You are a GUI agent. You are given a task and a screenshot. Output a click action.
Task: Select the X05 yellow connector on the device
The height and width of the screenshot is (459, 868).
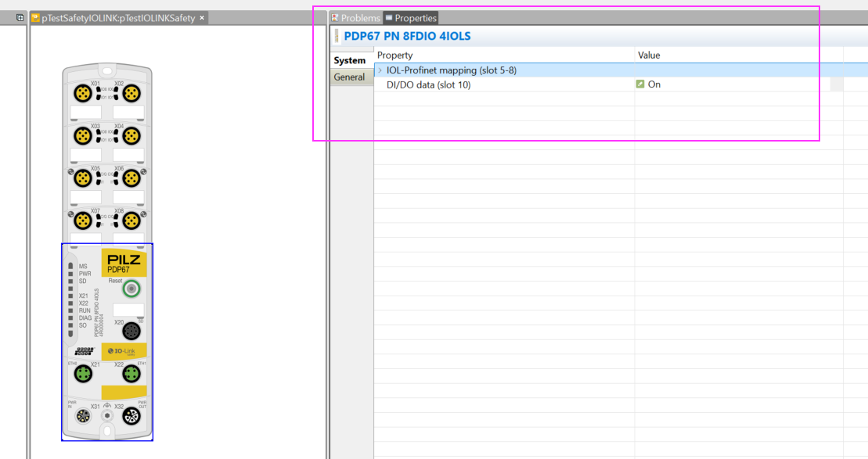(83, 178)
